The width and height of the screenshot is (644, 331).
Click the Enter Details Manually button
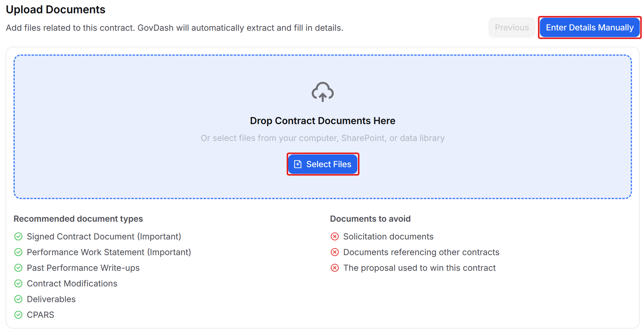point(590,27)
